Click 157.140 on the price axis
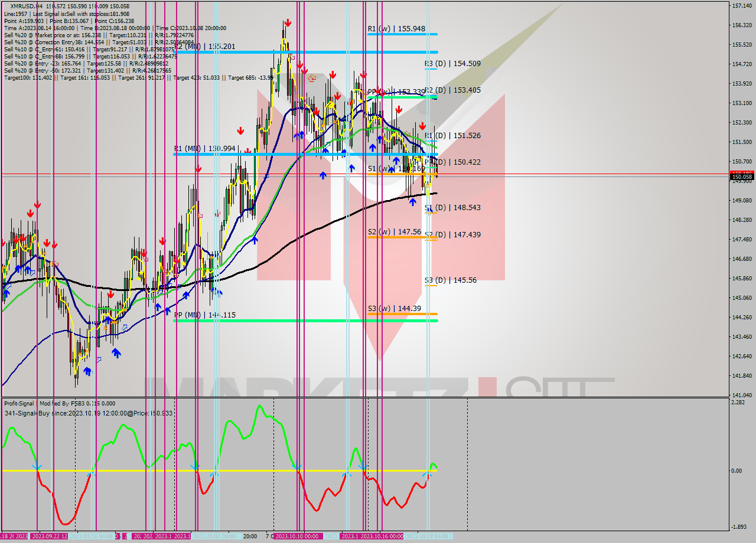756x543 pixels. click(x=741, y=6)
